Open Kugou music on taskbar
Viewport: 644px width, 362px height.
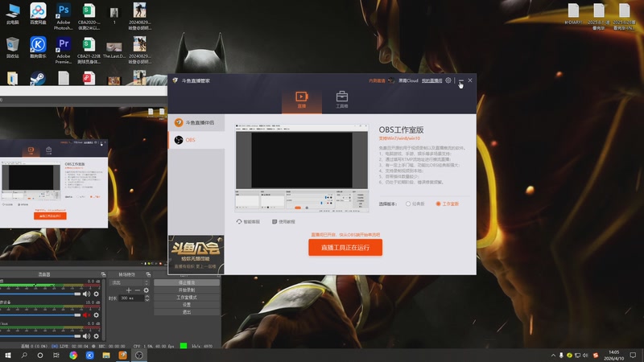point(89,355)
